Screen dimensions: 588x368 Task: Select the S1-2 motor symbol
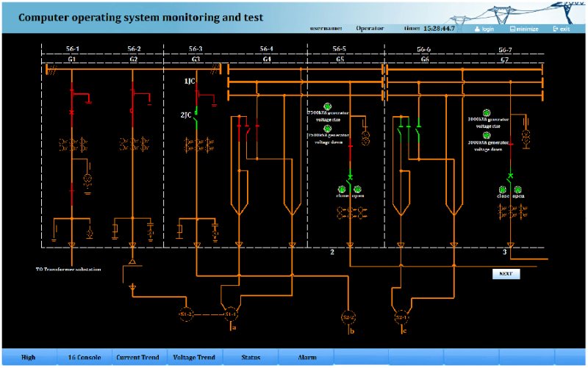point(186,314)
